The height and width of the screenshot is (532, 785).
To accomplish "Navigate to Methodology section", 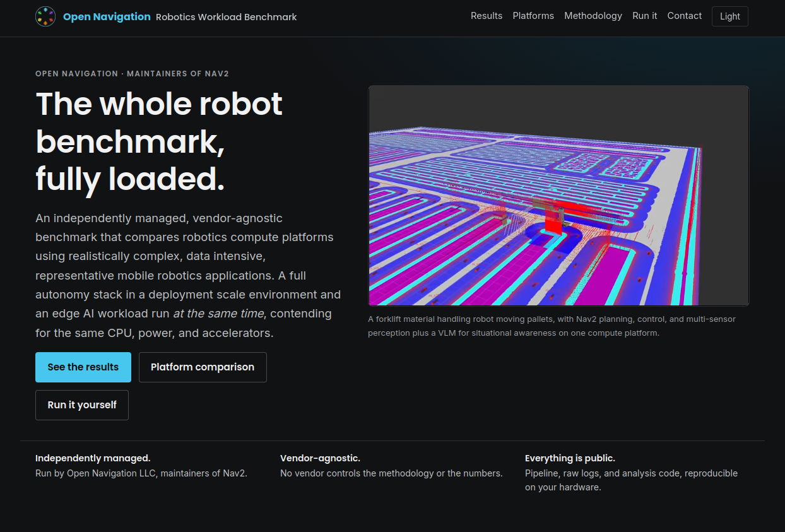I will [593, 16].
